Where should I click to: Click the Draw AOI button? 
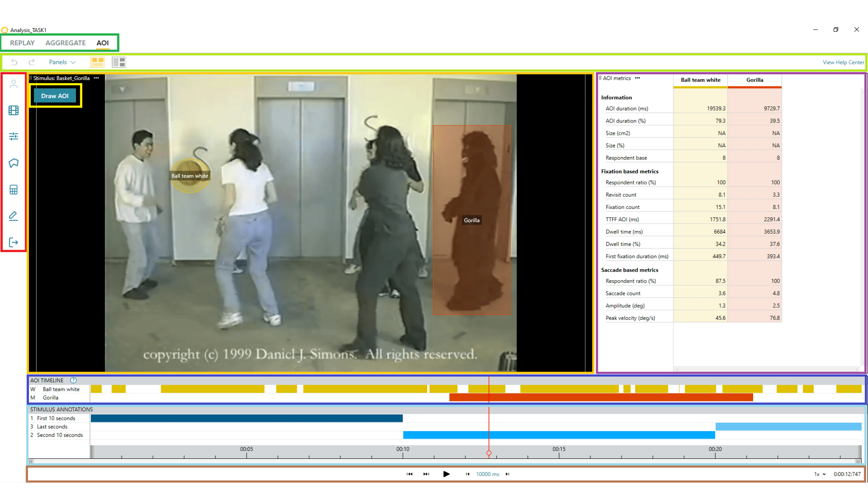click(x=55, y=96)
